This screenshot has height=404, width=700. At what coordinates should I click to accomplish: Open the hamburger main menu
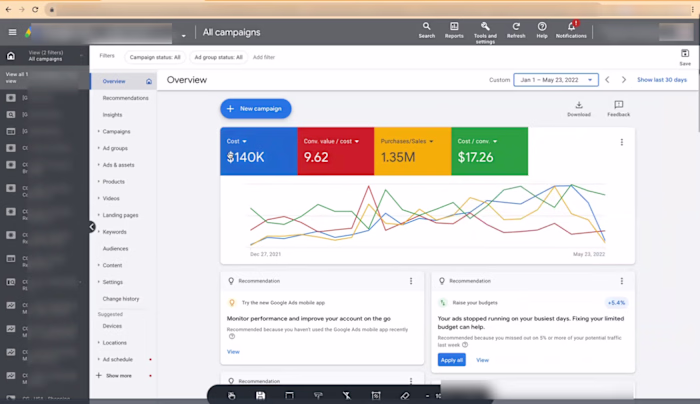click(12, 32)
